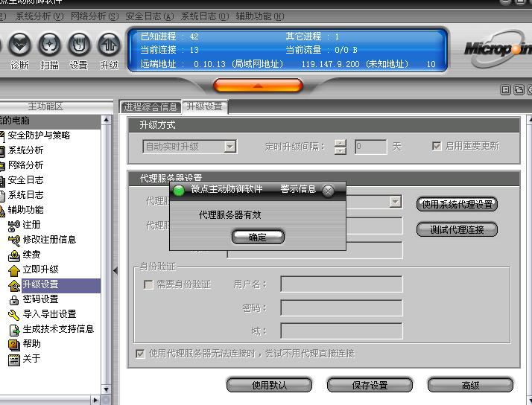Viewport: 532px width, 405px height.
Task: Select 导入导出设置 text in the sidebar
Action: 49,314
